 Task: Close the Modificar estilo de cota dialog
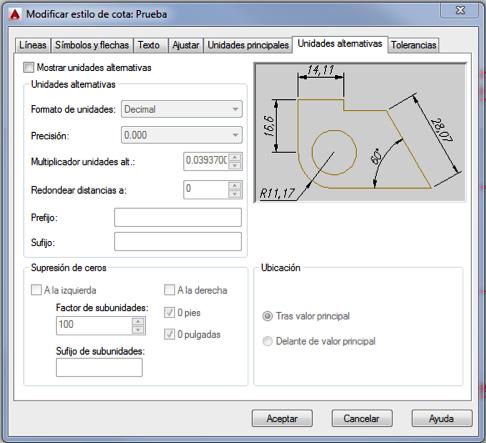point(460,10)
